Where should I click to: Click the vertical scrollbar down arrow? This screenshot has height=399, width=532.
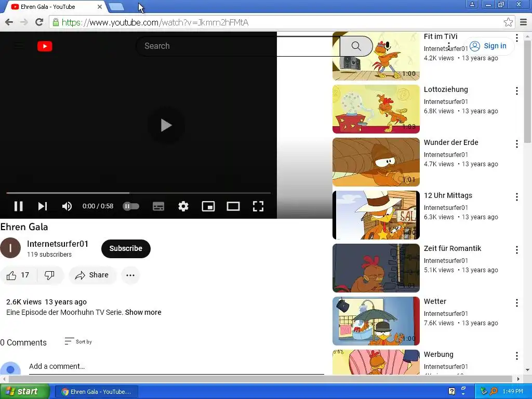(x=528, y=370)
